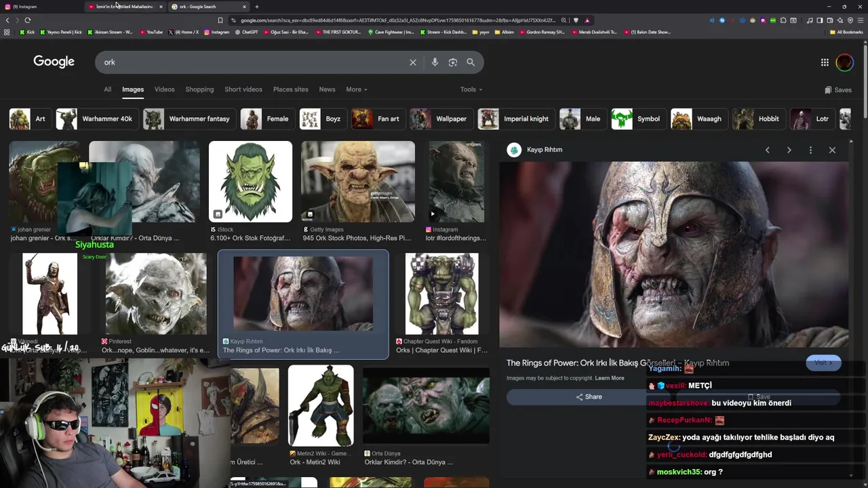Filter images by Waaagh chip
The image size is (868, 488).
698,119
